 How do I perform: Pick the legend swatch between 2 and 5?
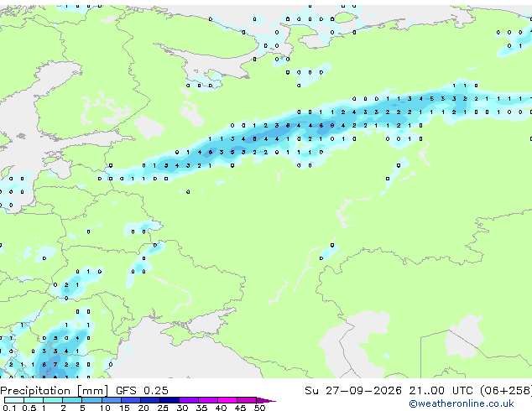pos(72,400)
